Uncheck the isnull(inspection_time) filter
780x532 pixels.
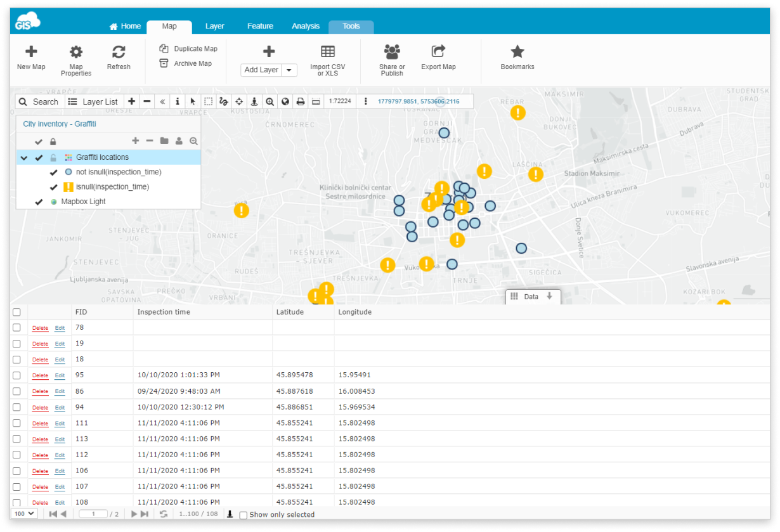click(x=54, y=186)
